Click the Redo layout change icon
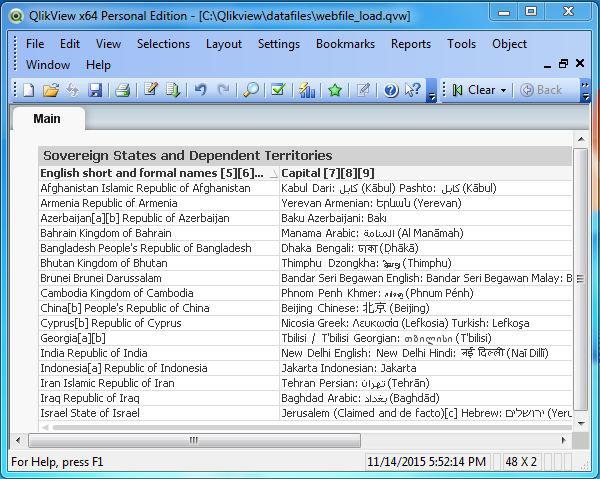Screen dimensions: 600x479 (x=223, y=90)
